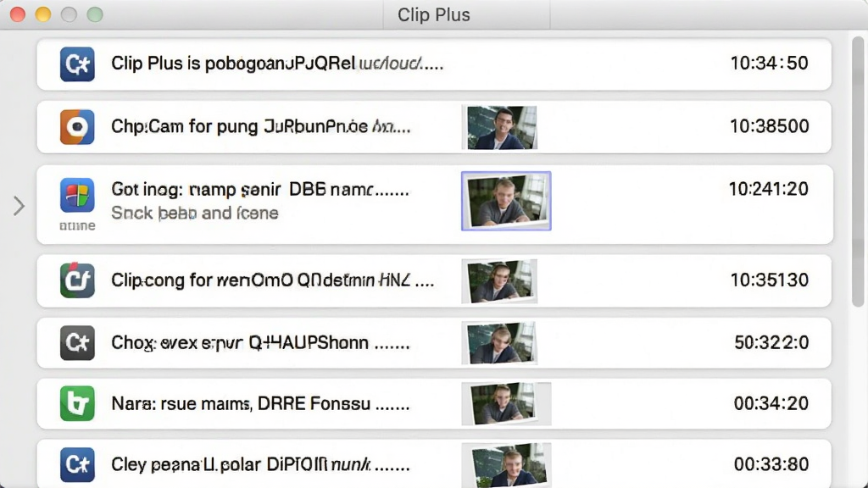Click the gray C+ icon beside 'Chox: ovex'
The image size is (868, 488).
click(x=77, y=342)
